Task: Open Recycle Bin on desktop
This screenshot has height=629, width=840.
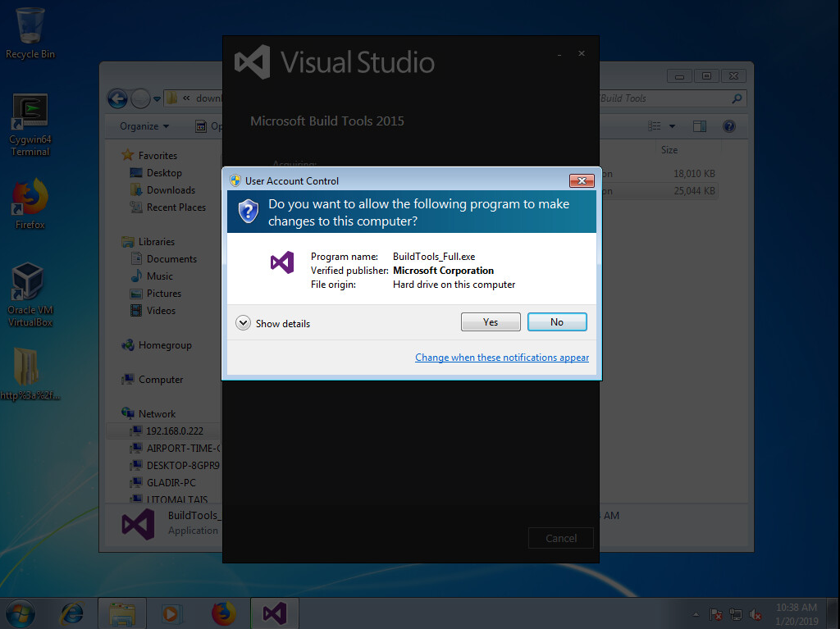Action: coord(30,31)
